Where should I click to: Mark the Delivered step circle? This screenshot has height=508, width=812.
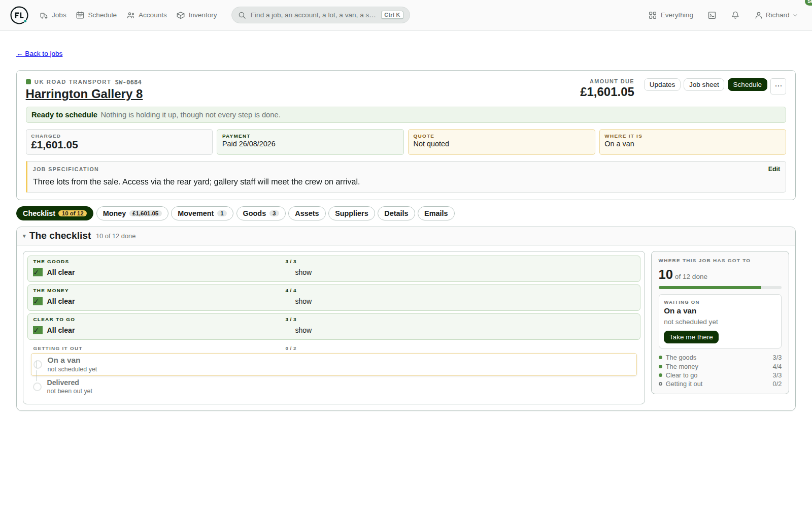tap(37, 387)
